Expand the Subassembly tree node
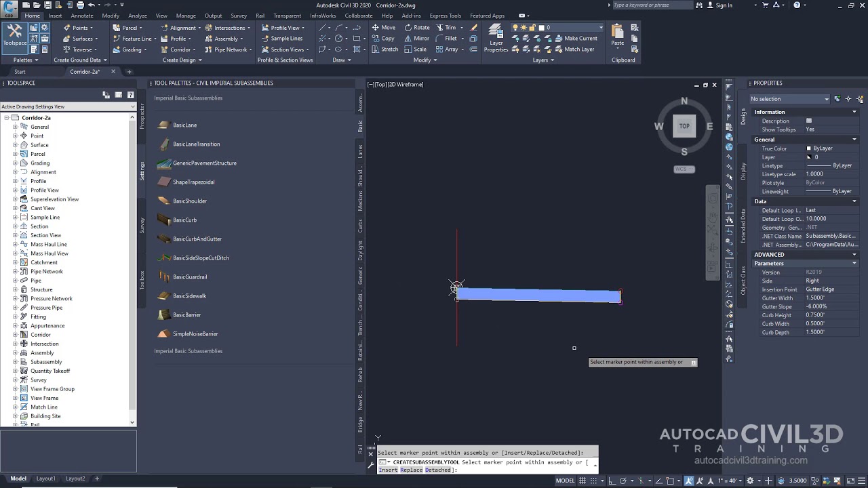Viewport: 868px width, 488px height. coord(15,362)
